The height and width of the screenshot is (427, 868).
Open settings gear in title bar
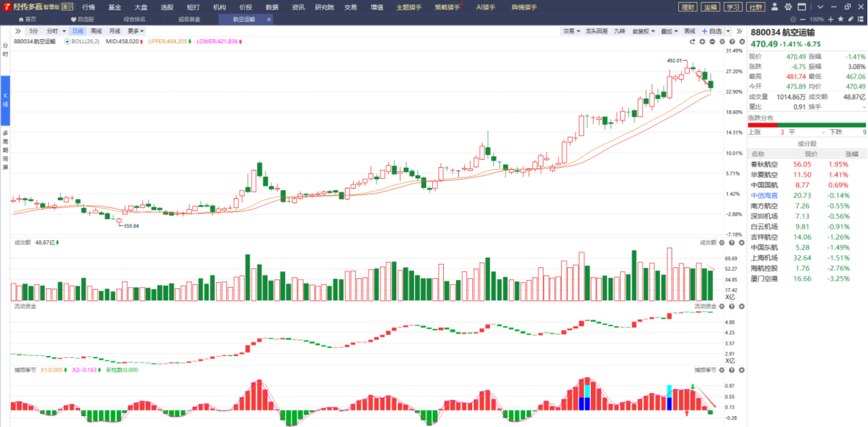coord(788,7)
